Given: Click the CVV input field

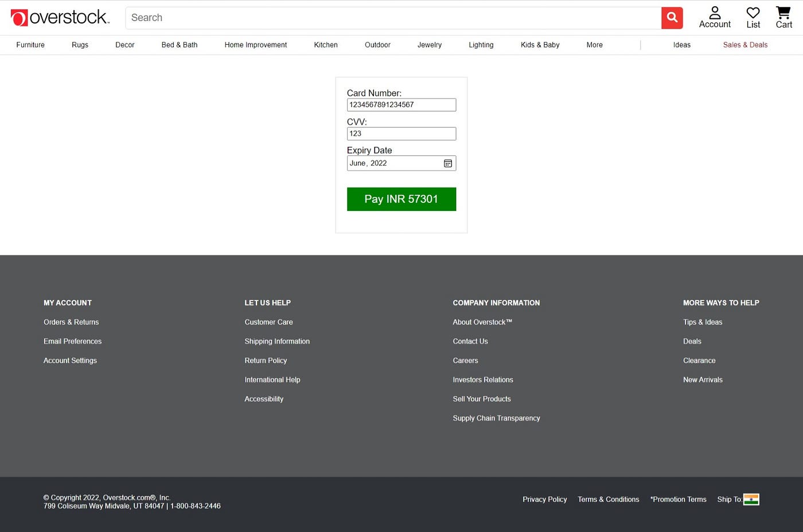Looking at the screenshot, I should coord(401,133).
